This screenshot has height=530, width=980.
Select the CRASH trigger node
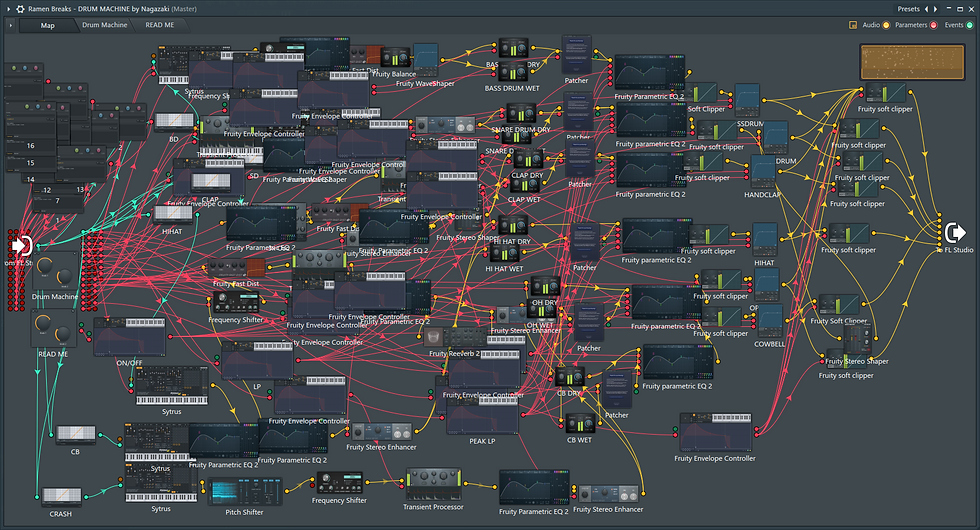[61, 498]
